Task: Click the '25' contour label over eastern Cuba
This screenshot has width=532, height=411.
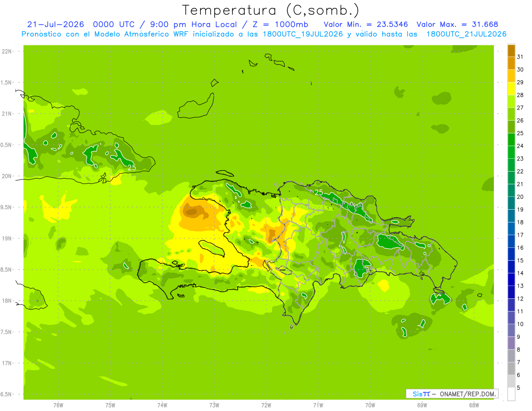Action: pyautogui.click(x=132, y=168)
